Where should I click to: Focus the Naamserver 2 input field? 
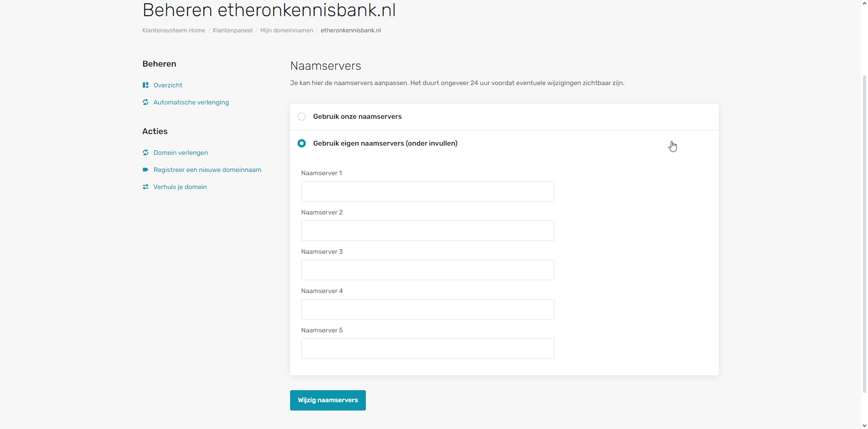(x=427, y=231)
